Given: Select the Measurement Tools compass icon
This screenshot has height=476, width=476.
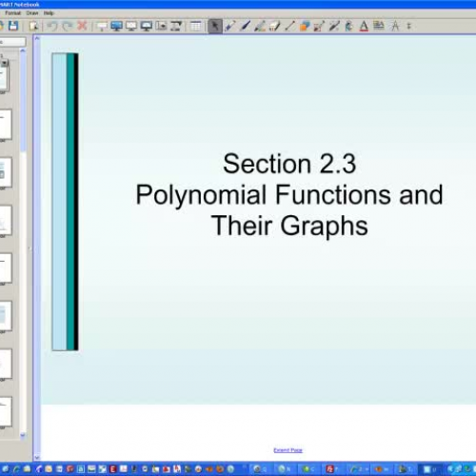Looking at the screenshot, I should click(395, 26).
